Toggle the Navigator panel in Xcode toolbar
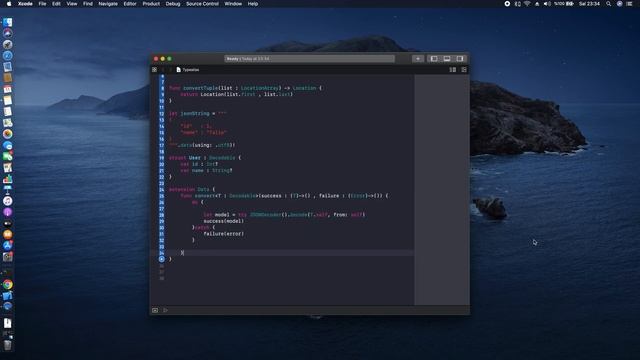 click(x=434, y=59)
